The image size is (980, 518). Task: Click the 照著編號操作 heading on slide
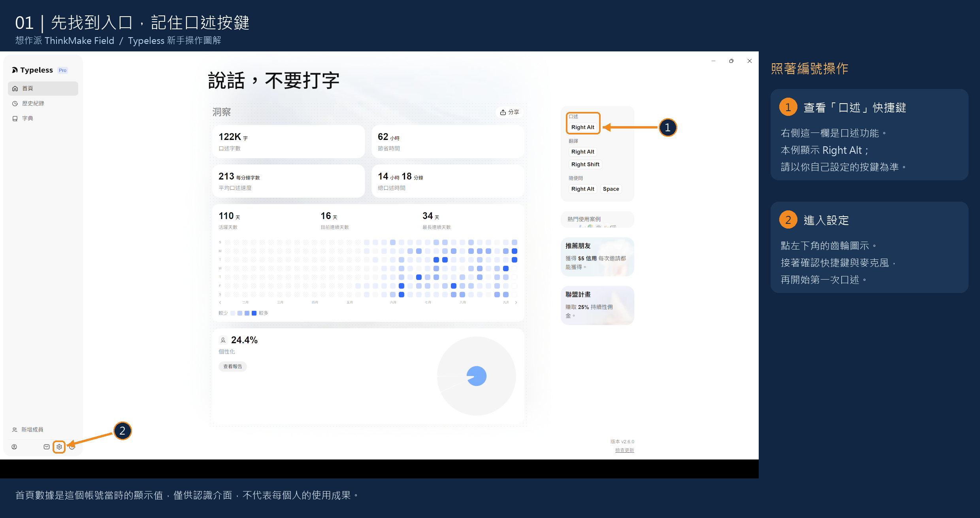point(810,69)
